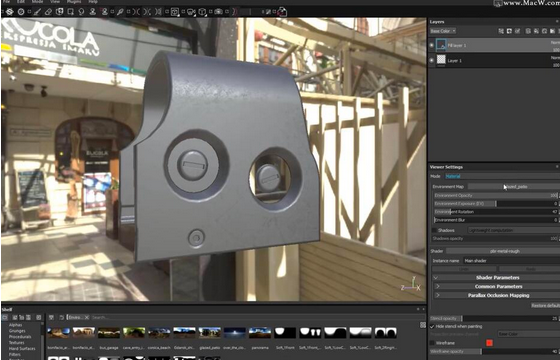560x360 pixels.
Task: Select the panorama environment thumbnail
Action: [260, 333]
